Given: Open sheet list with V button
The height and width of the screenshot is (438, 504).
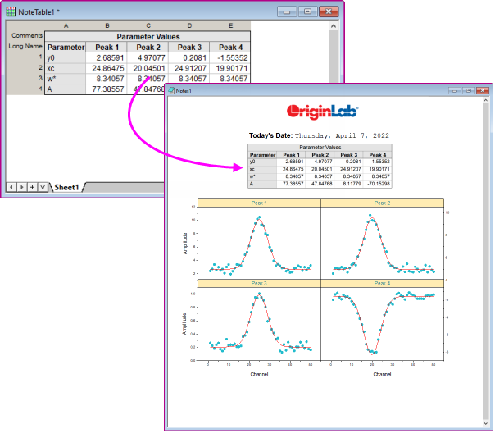Looking at the screenshot, I should (42, 187).
